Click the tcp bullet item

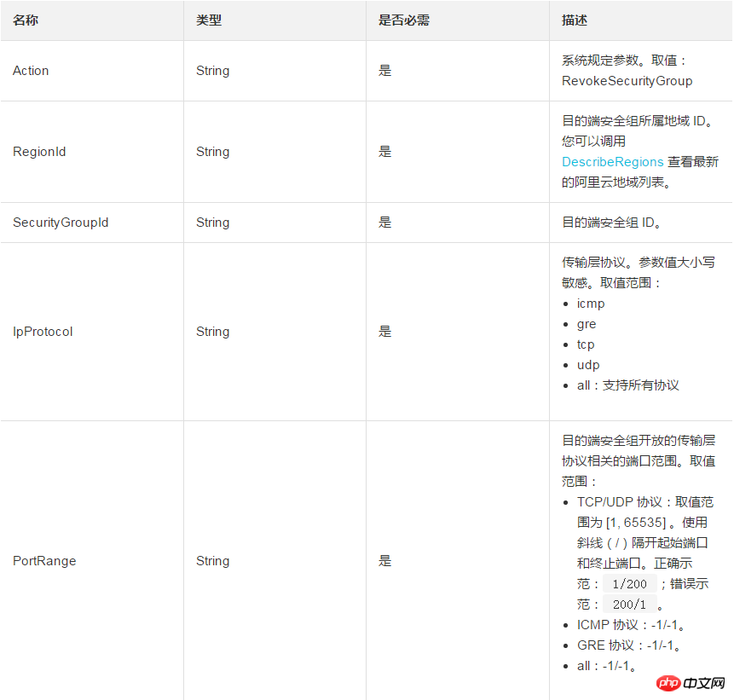[586, 344]
